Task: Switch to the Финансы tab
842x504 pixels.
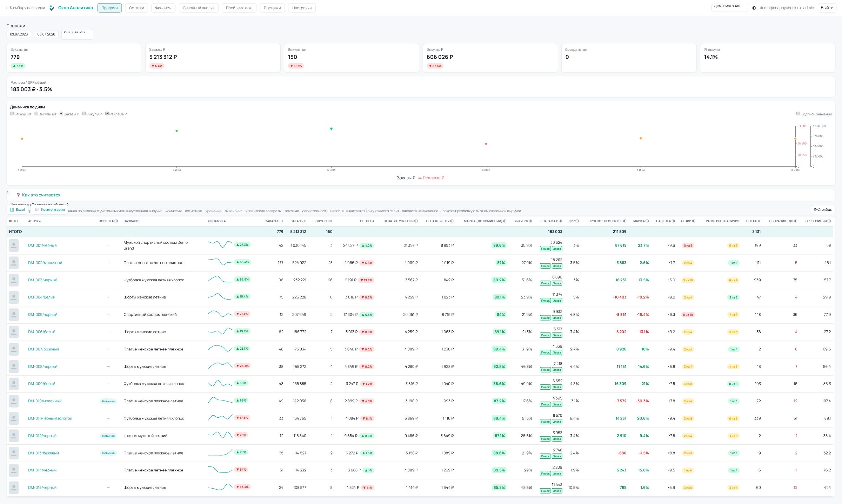Action: coord(163,8)
